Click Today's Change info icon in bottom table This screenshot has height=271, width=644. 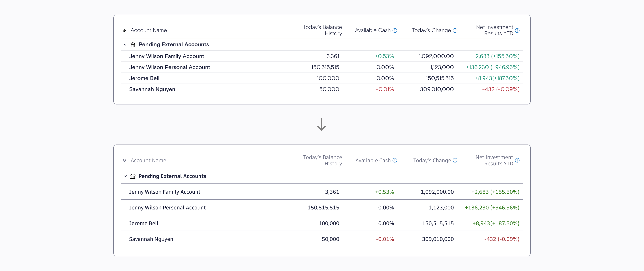(x=455, y=160)
